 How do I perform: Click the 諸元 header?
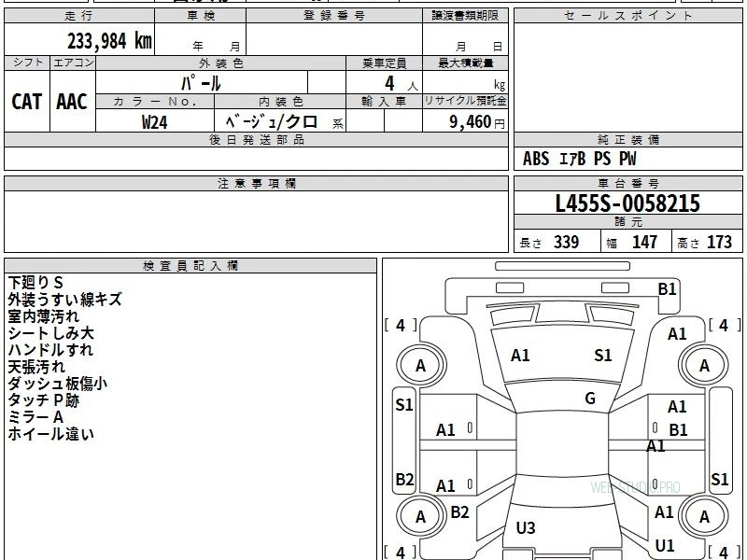pos(627,222)
